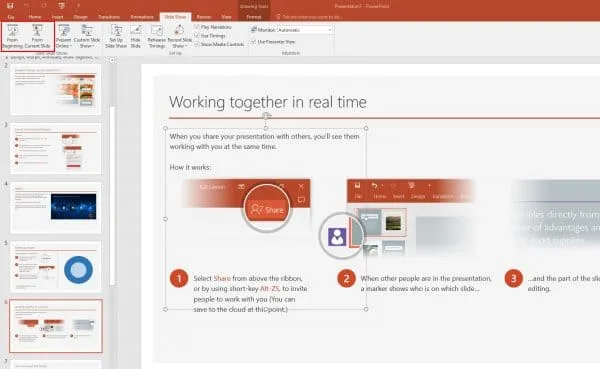Select the highlighted slide 6 thumbnail

click(56, 326)
